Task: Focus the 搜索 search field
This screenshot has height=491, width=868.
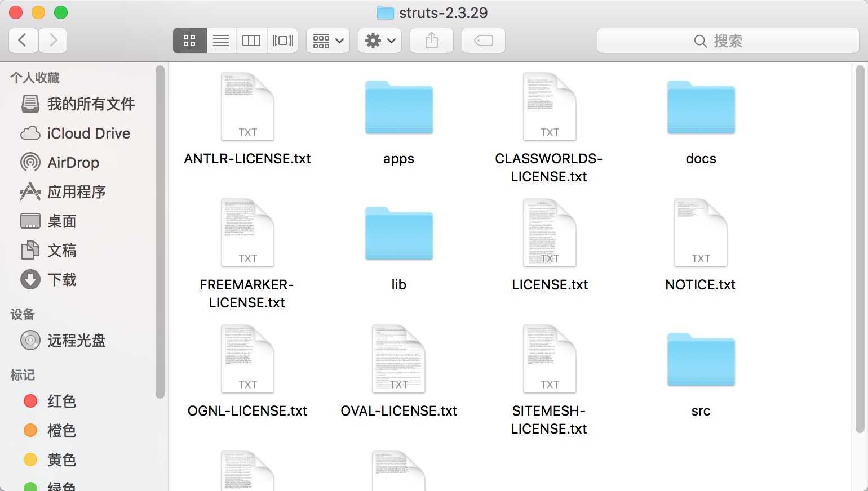Action: tap(728, 41)
